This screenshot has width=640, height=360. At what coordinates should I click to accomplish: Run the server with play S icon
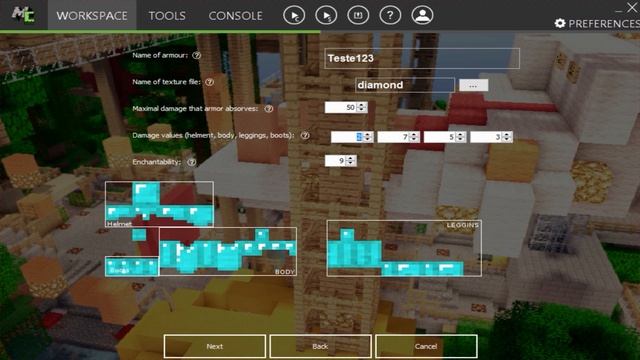(326, 16)
